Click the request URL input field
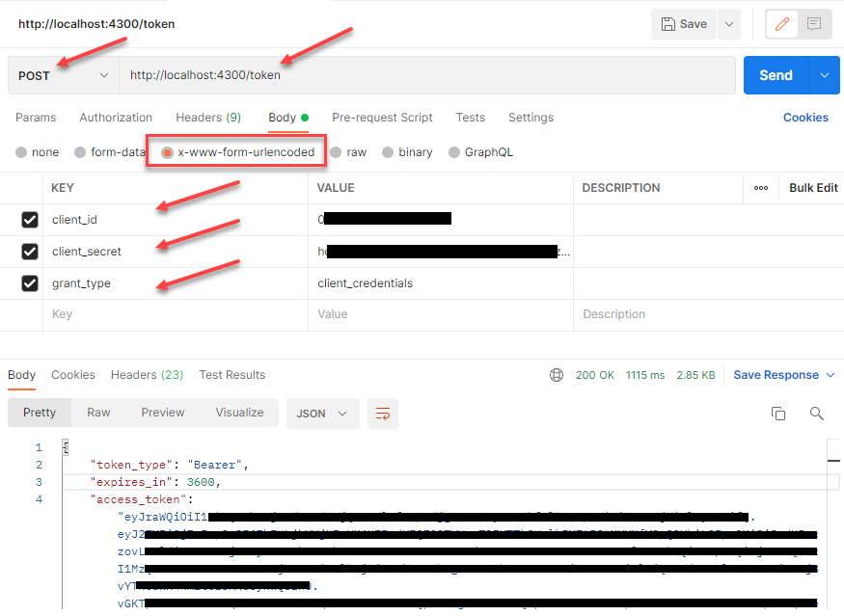Screen dimensions: 844x616 424,75
